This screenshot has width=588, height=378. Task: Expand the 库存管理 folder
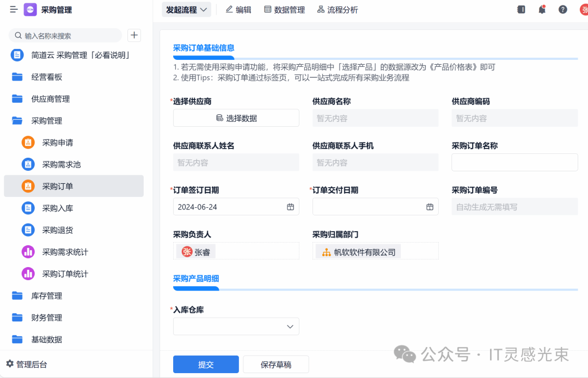pos(46,296)
